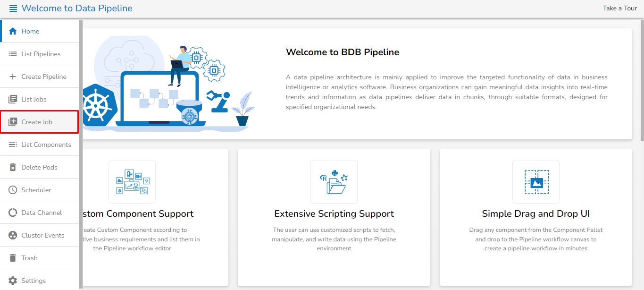The width and height of the screenshot is (644, 290).
Task: Click the Extensive Scripting Support card icon
Action: pos(334,182)
